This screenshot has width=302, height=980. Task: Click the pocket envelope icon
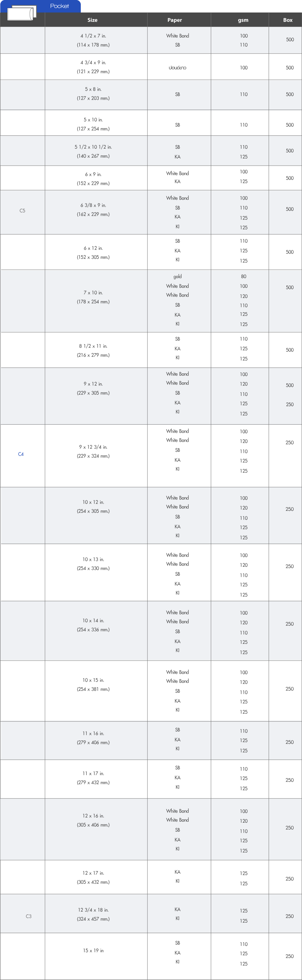(21, 13)
